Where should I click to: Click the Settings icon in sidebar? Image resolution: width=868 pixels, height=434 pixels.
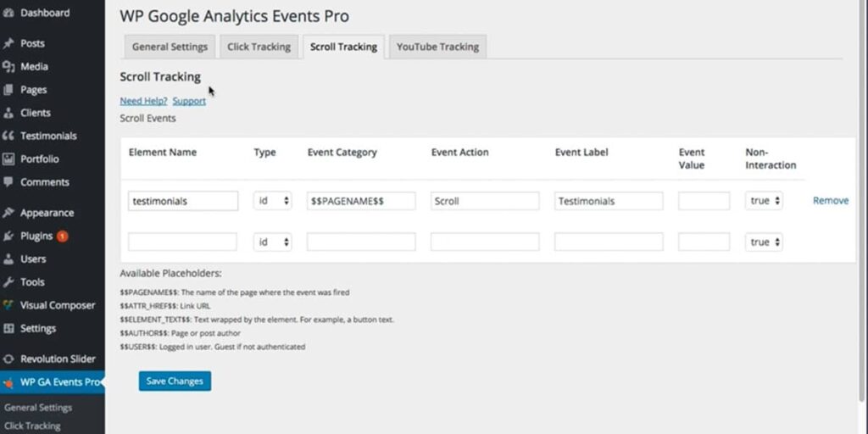click(8, 329)
